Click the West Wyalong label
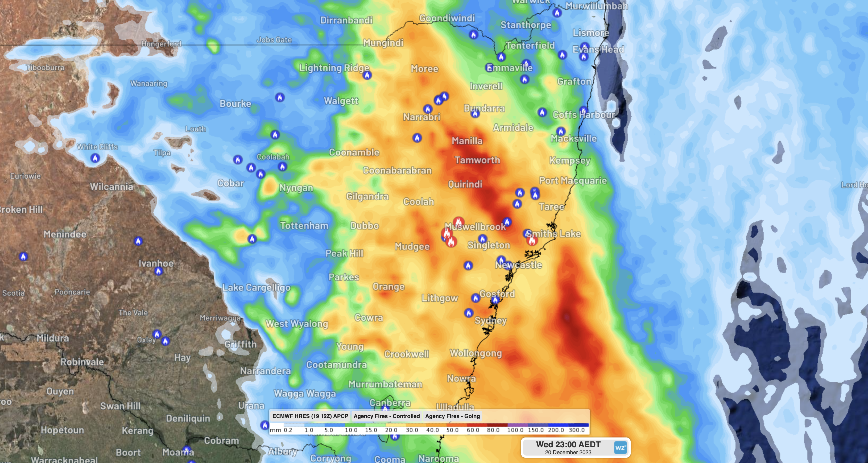Viewport: 868px width, 463px height. point(297,324)
